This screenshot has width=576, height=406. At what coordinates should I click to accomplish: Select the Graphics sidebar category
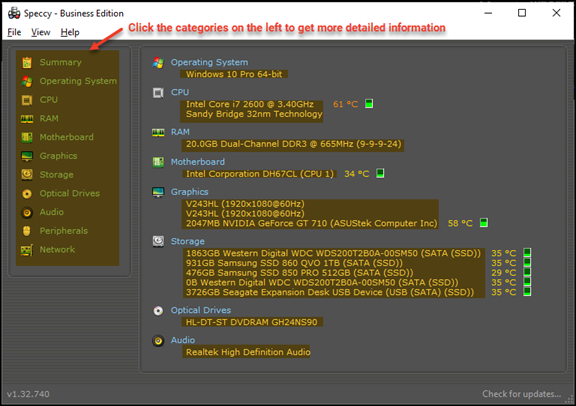[58, 156]
